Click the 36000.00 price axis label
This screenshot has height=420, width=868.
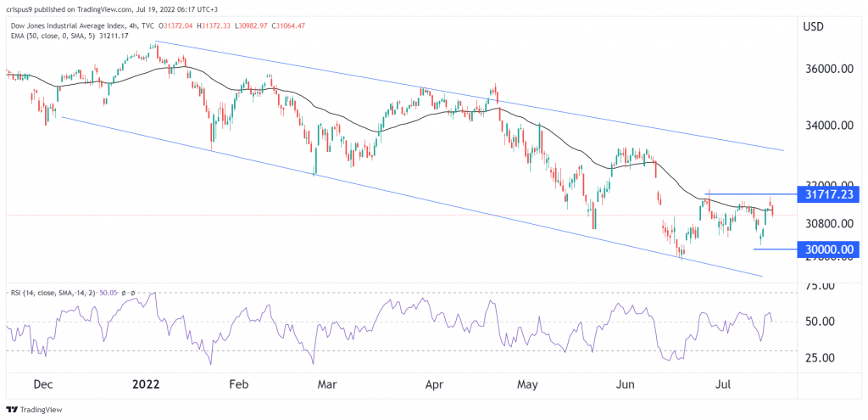pos(829,70)
